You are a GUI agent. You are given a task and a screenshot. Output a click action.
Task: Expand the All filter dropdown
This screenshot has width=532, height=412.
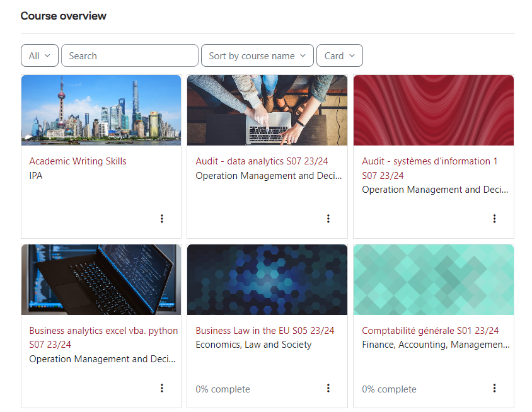click(x=40, y=55)
